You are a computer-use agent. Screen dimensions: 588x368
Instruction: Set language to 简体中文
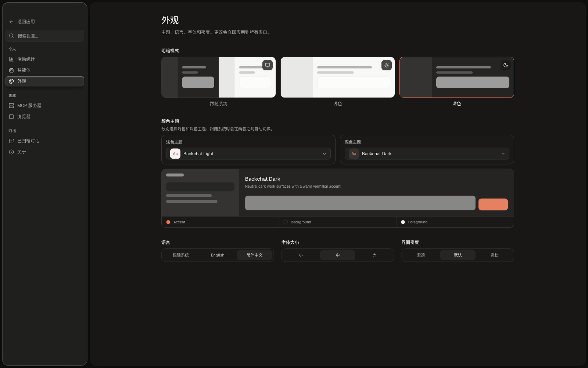tap(254, 255)
